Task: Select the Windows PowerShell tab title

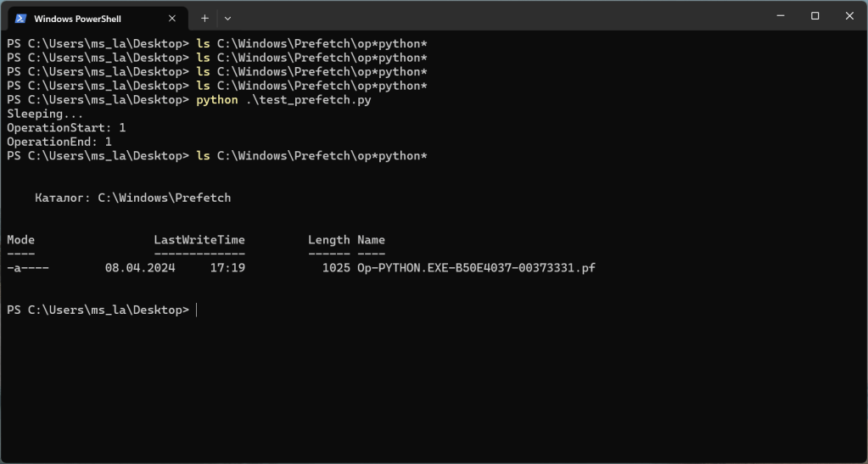Action: pos(76,18)
